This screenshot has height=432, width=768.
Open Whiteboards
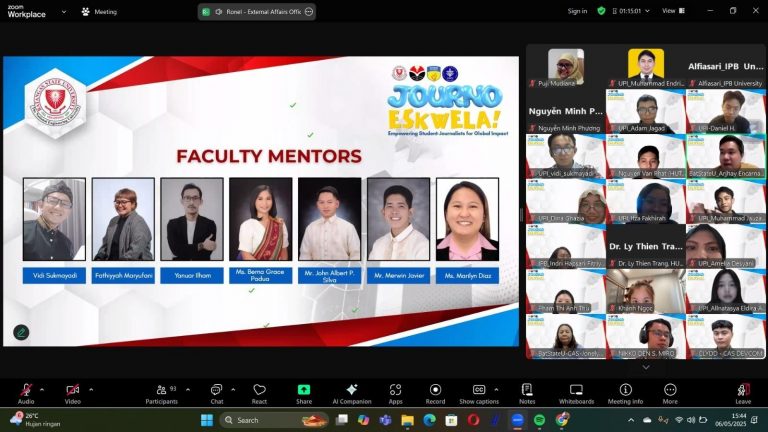point(576,393)
